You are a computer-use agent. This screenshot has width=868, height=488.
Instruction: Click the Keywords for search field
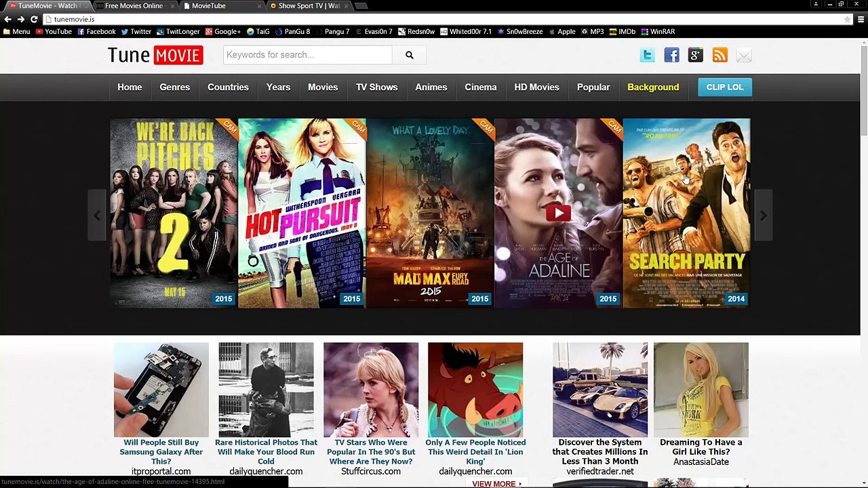[x=307, y=55]
